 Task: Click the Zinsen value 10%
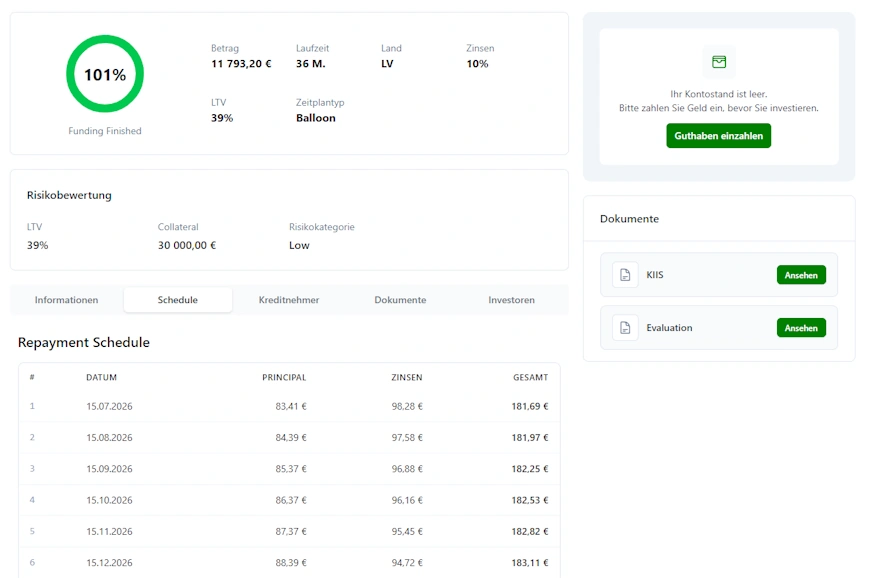477,64
